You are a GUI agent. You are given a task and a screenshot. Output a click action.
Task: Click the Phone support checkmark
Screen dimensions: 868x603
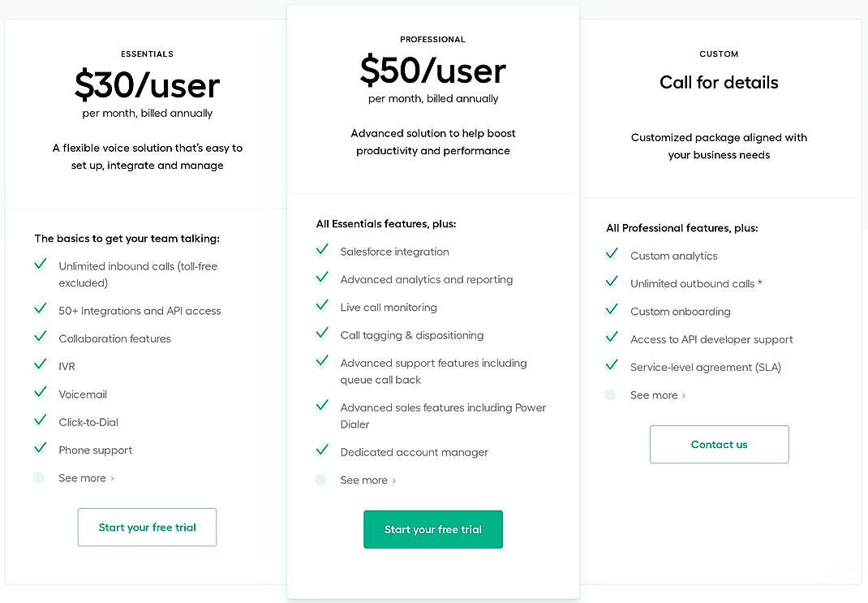pos(40,449)
